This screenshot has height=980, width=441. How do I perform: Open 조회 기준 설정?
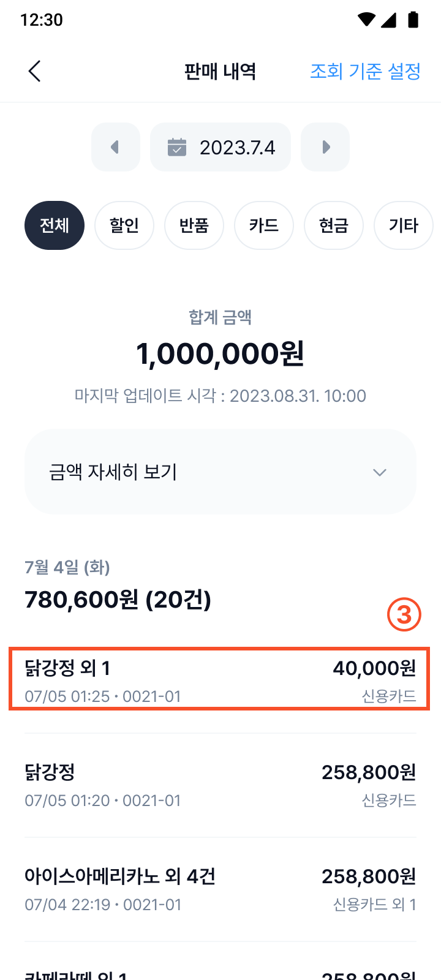click(365, 71)
